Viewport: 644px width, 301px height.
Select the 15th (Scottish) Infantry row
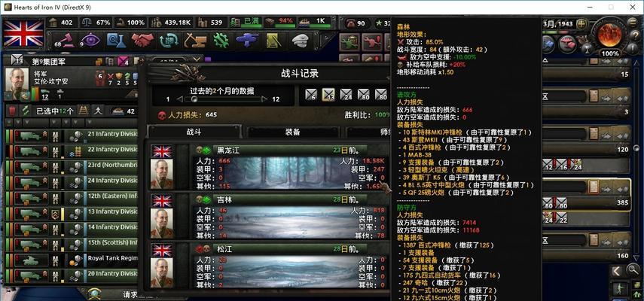coord(71,244)
